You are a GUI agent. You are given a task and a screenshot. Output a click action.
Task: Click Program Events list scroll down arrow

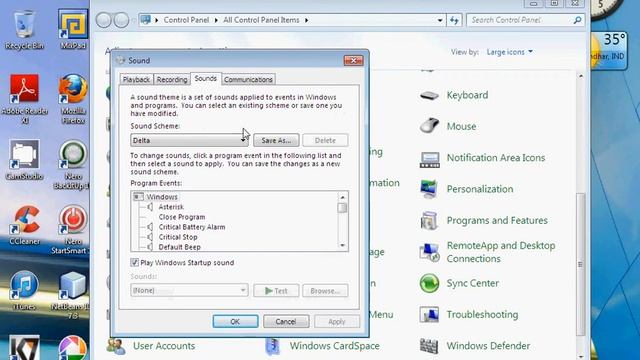tap(342, 246)
